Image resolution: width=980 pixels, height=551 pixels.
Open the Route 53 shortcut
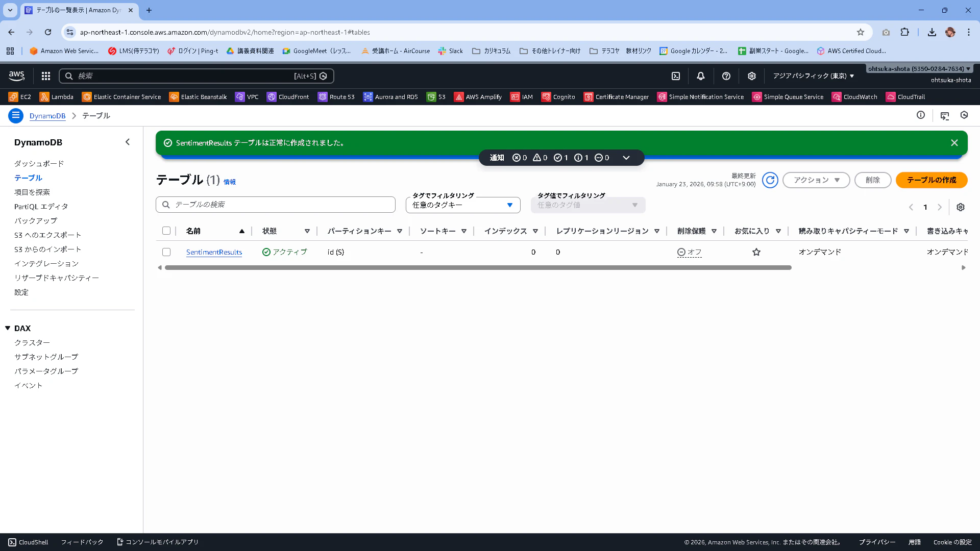[x=336, y=97]
